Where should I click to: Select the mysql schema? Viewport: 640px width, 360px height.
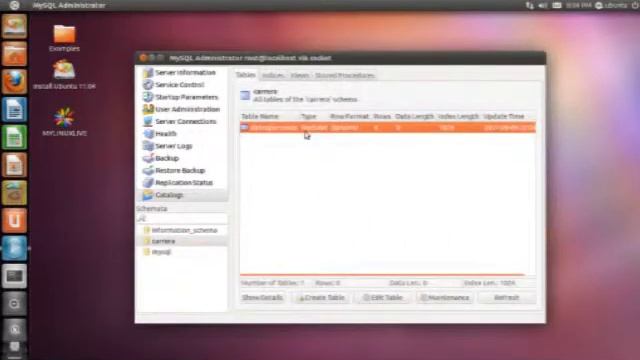[161, 252]
